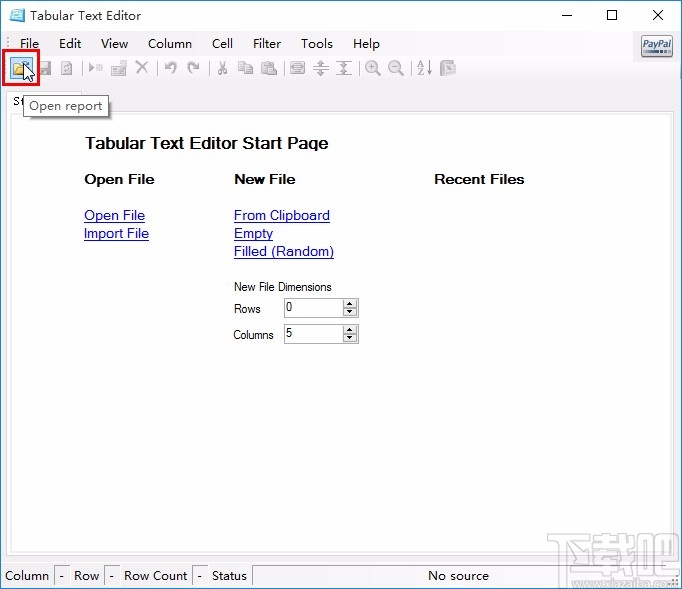Click the 'Recent Files' heading
This screenshot has height=589, width=682.
(479, 179)
